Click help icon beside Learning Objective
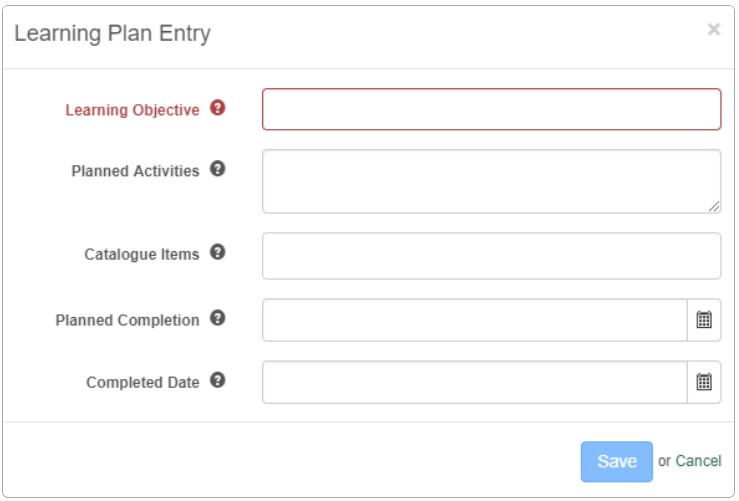The width and height of the screenshot is (739, 501). click(218, 108)
